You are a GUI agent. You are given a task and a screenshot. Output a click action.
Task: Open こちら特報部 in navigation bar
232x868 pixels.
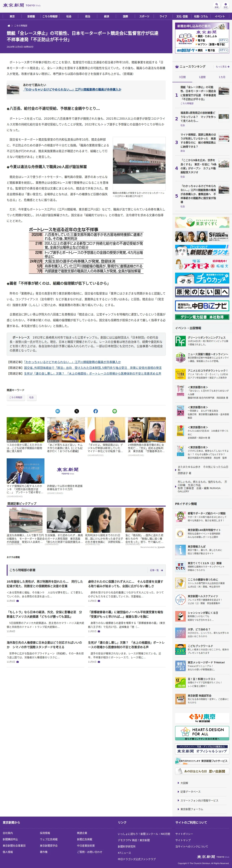point(50,16)
